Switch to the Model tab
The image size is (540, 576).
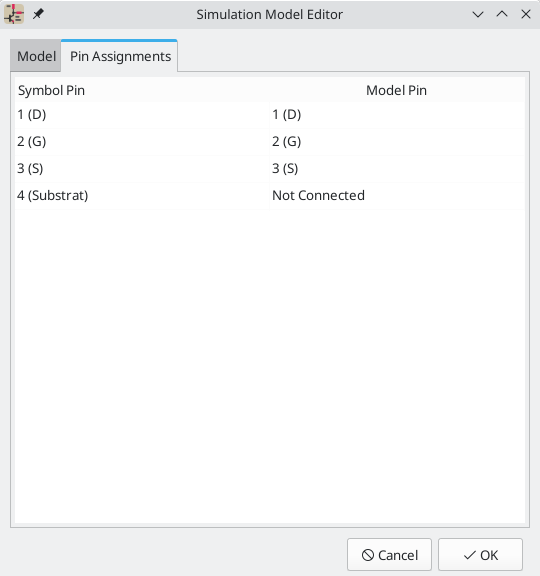(x=36, y=56)
